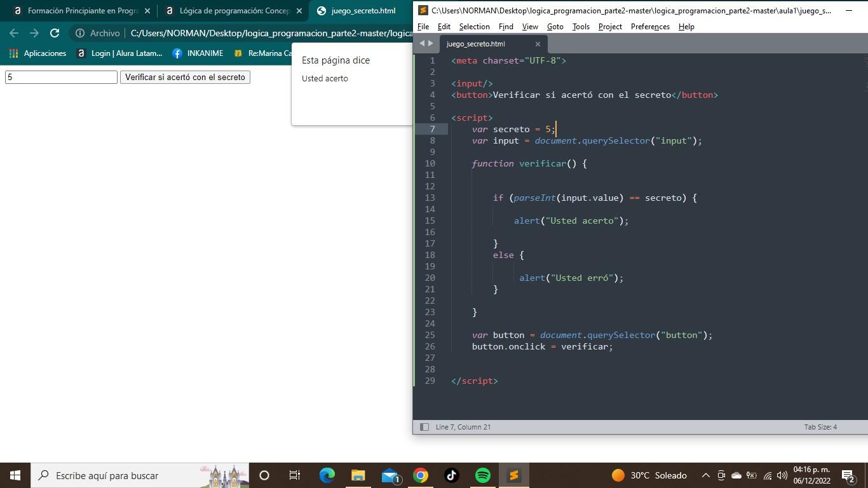
Task: Click Tab Size: 4 in status bar
Action: pos(820,427)
